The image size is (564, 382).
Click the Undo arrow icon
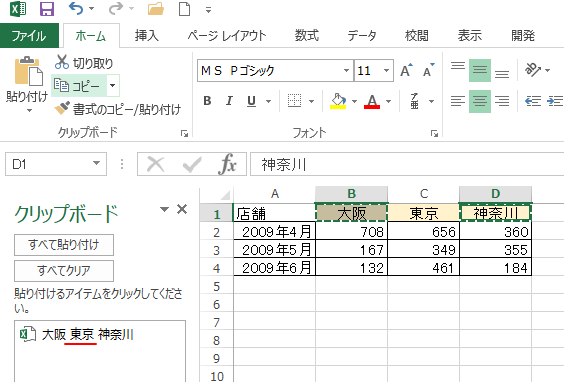coord(76,9)
